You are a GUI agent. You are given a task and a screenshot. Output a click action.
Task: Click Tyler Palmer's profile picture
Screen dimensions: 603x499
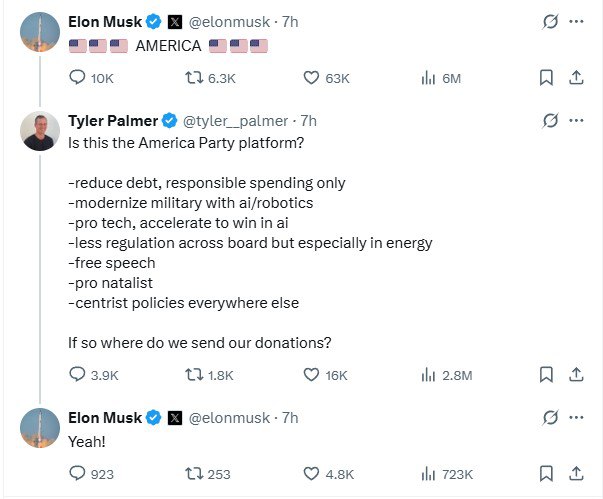(x=40, y=131)
